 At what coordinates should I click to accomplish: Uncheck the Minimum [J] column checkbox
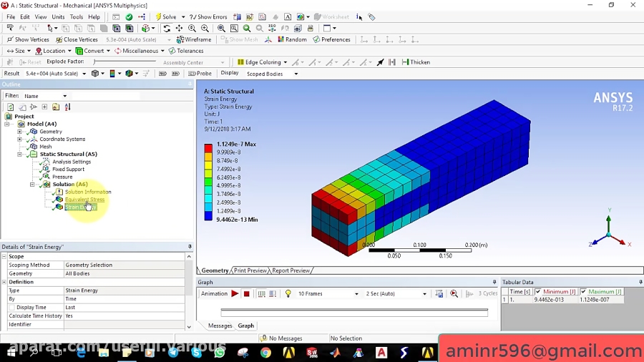tap(537, 292)
